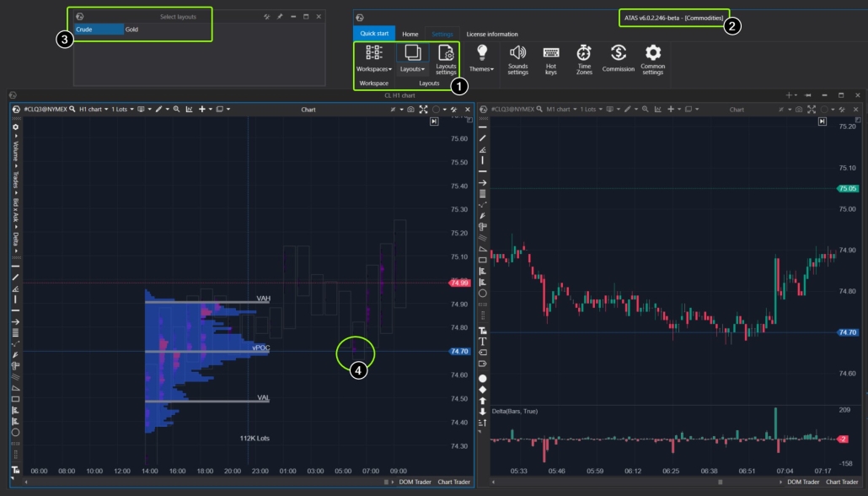Click the 74.70 price label on H1 chart
The height and width of the screenshot is (496, 868).
coord(459,352)
